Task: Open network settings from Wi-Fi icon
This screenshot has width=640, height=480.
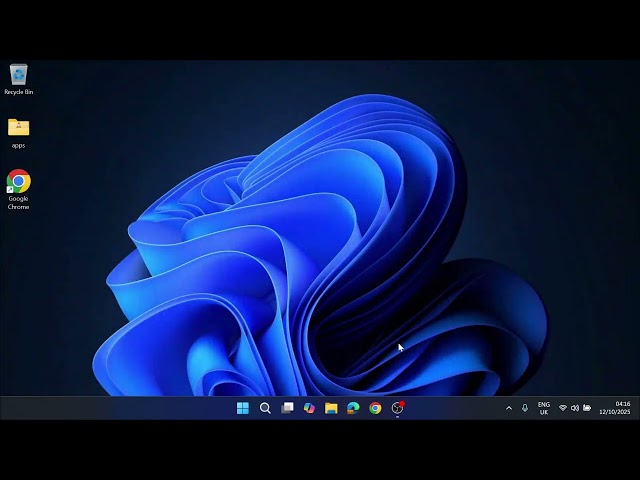Action: click(563, 408)
